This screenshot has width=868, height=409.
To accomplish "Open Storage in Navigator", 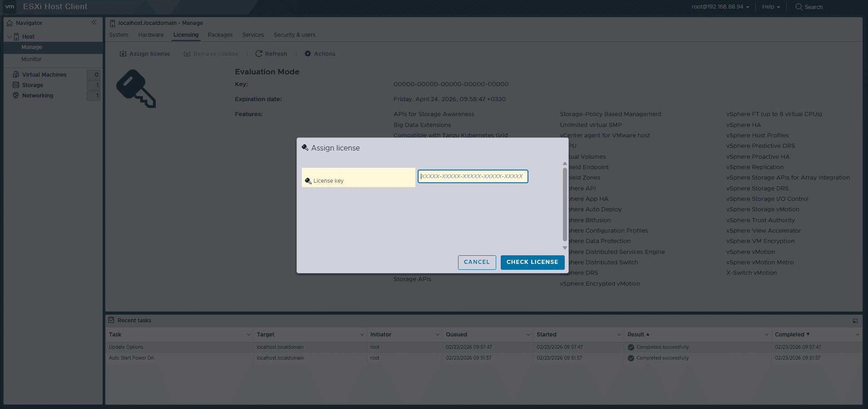I will (33, 85).
